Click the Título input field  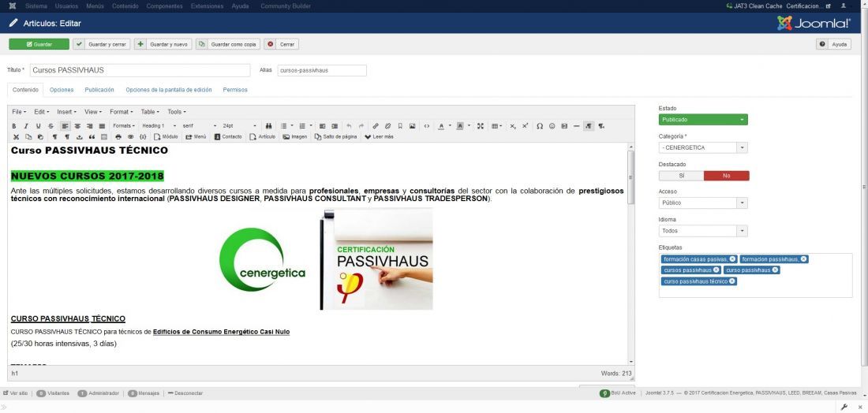pyautogui.click(x=140, y=70)
